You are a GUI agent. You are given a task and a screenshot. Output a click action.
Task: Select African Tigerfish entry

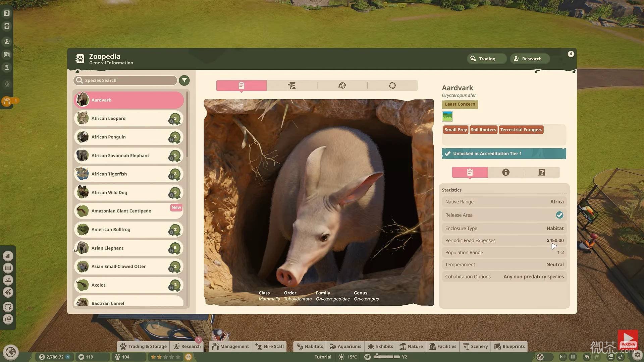pyautogui.click(x=129, y=174)
